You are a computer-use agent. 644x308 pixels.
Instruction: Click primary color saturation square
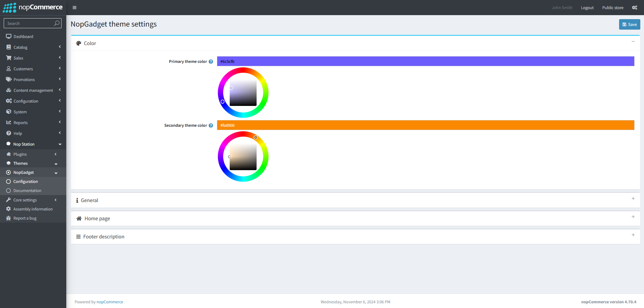coord(243,92)
